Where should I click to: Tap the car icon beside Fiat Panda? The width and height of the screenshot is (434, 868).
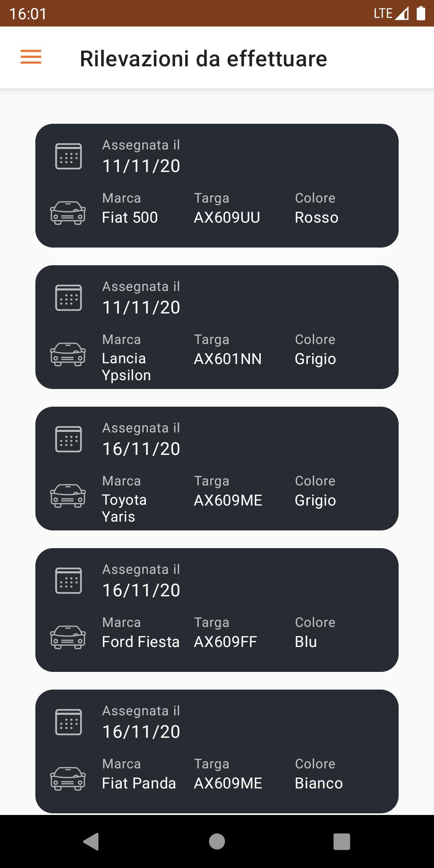click(x=68, y=778)
